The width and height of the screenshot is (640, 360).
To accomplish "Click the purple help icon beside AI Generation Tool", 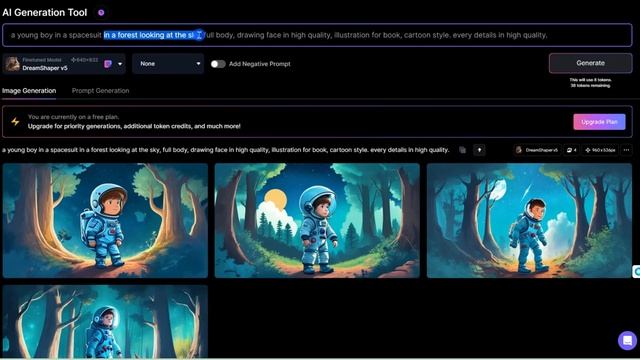I will pyautogui.click(x=101, y=13).
